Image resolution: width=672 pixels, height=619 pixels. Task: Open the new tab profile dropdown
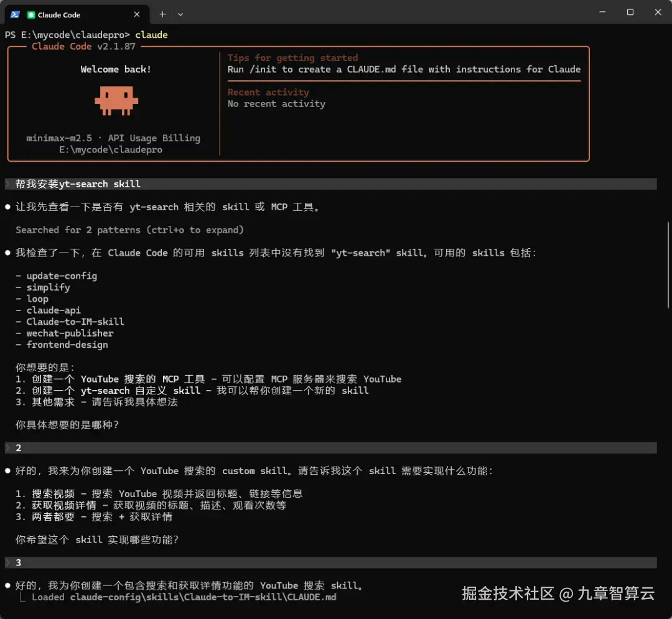(x=180, y=14)
